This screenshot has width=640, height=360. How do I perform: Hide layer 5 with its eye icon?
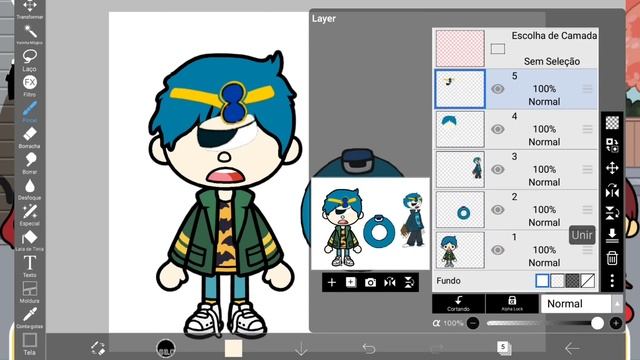pos(498,89)
